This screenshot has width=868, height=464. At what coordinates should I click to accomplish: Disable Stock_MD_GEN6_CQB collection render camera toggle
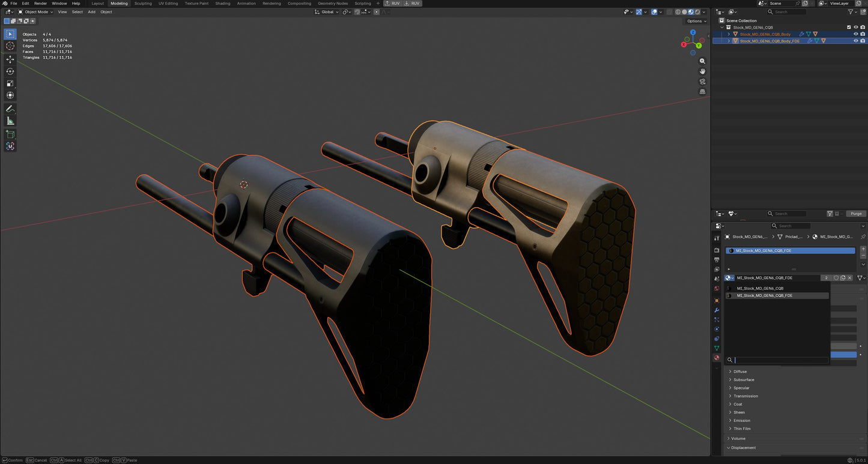[x=863, y=27]
